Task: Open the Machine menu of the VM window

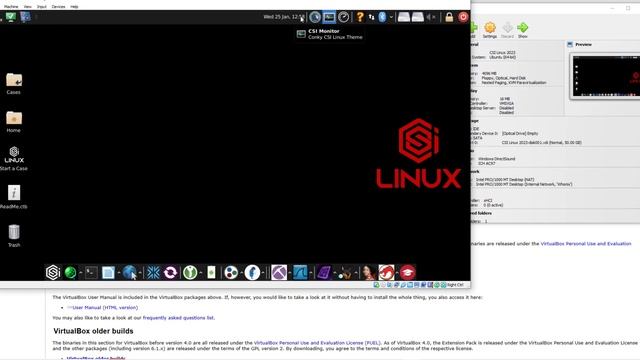Action: pyautogui.click(x=11, y=7)
